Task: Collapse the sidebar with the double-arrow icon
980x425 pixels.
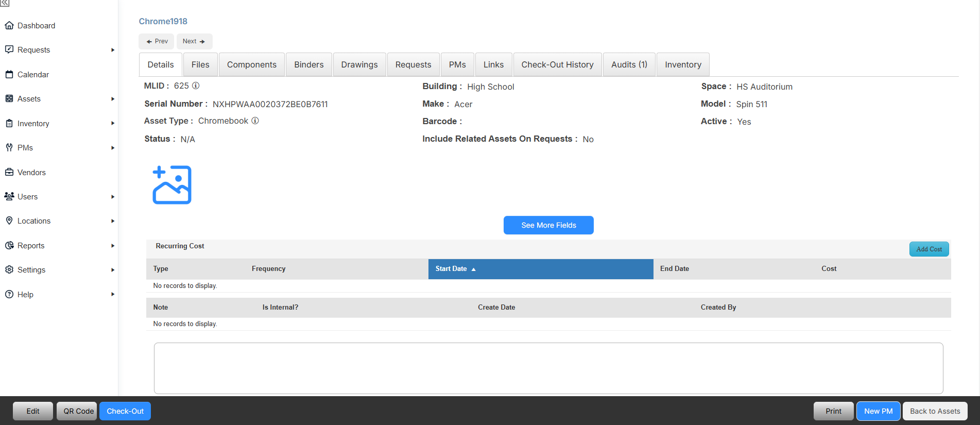Action: tap(5, 3)
